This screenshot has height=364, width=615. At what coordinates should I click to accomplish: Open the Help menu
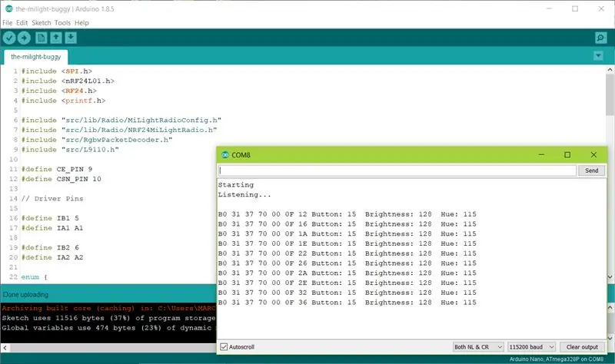coord(81,23)
